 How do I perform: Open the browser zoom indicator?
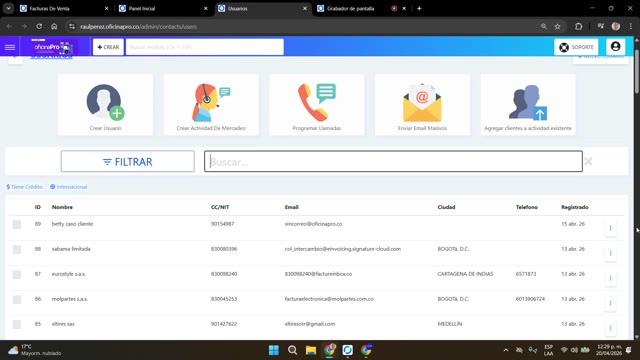click(544, 26)
